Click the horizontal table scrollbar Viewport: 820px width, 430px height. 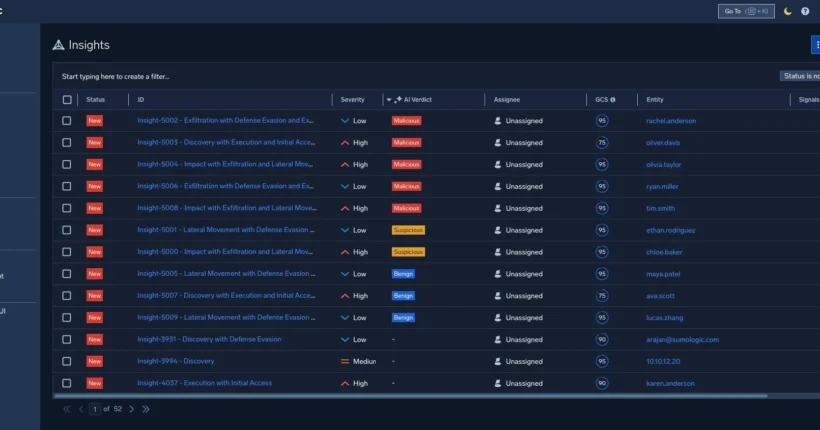411,396
